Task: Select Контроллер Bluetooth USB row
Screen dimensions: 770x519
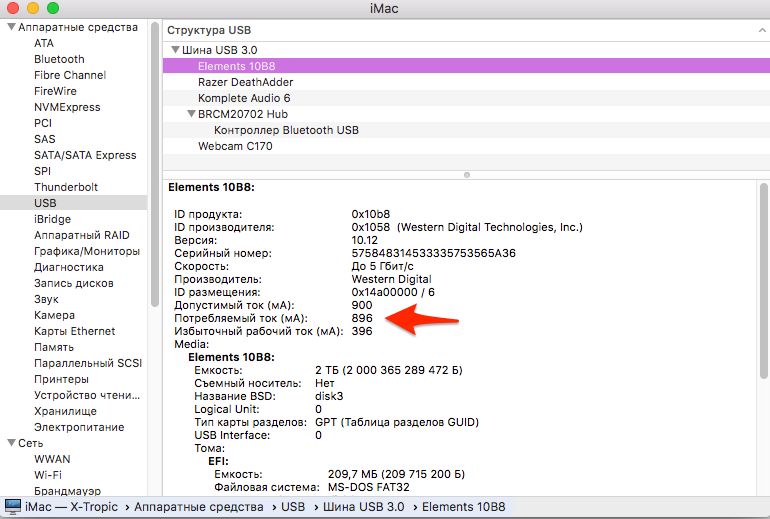Action: coord(467,130)
